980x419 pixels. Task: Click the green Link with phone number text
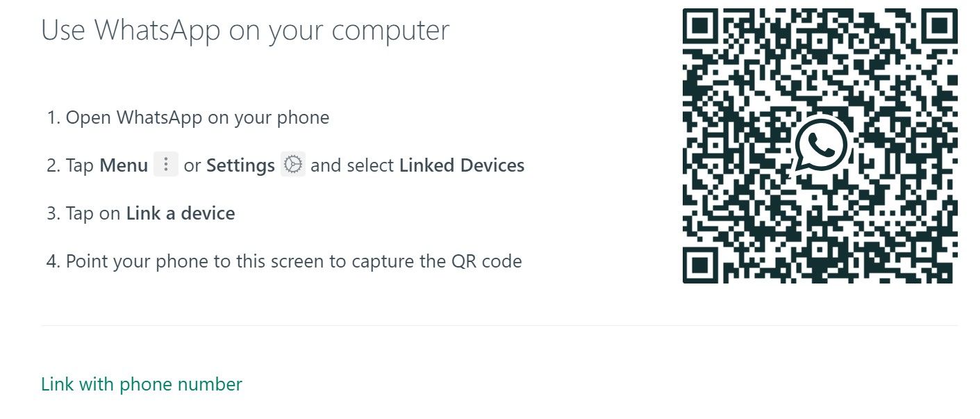coord(142,384)
